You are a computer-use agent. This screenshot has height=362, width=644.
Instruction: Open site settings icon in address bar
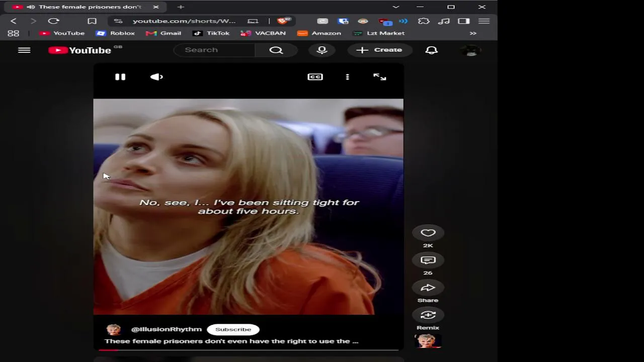click(x=118, y=21)
